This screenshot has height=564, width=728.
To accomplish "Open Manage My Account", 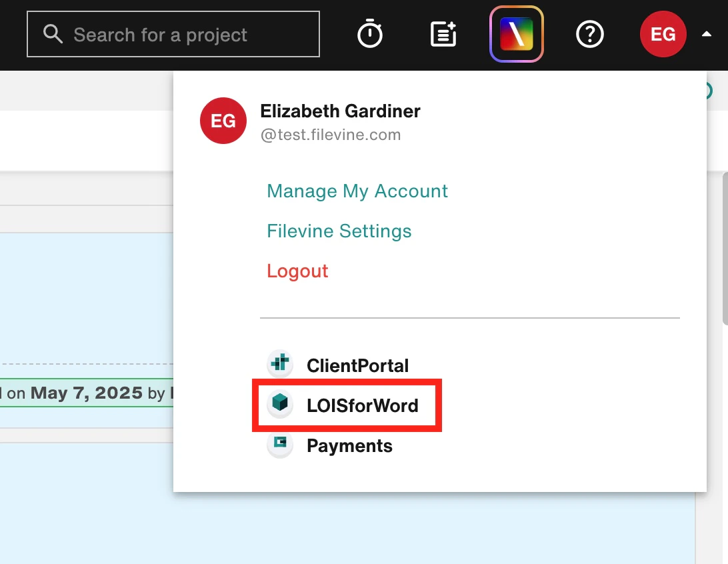I will click(x=357, y=191).
